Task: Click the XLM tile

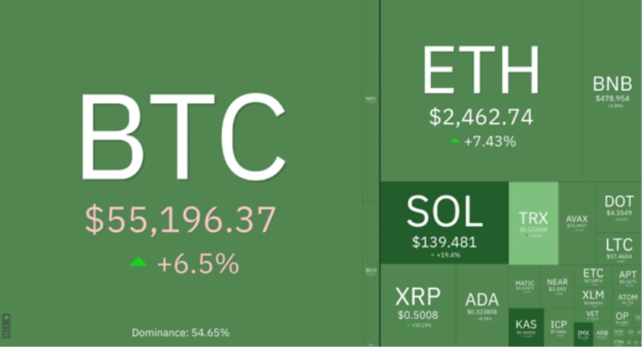Action: click(593, 298)
